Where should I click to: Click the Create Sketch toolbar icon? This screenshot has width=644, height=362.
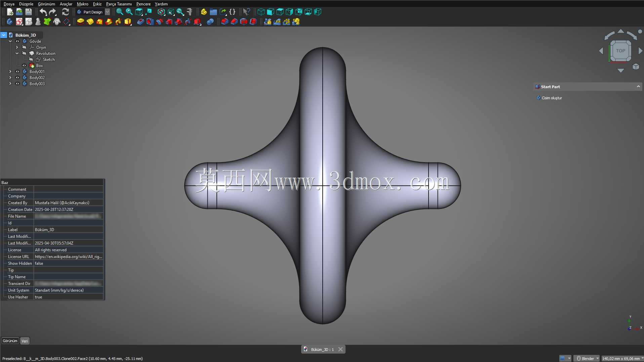point(19,22)
